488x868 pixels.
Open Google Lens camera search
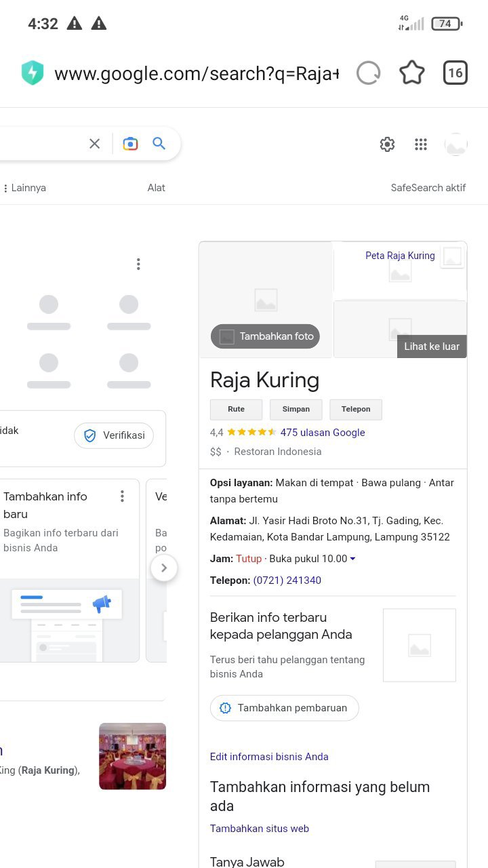click(130, 144)
